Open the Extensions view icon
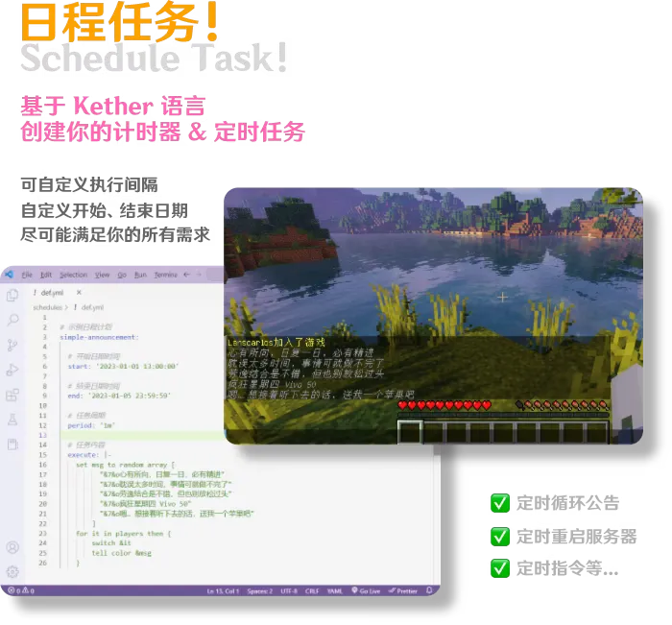672x625 pixels. point(12,395)
